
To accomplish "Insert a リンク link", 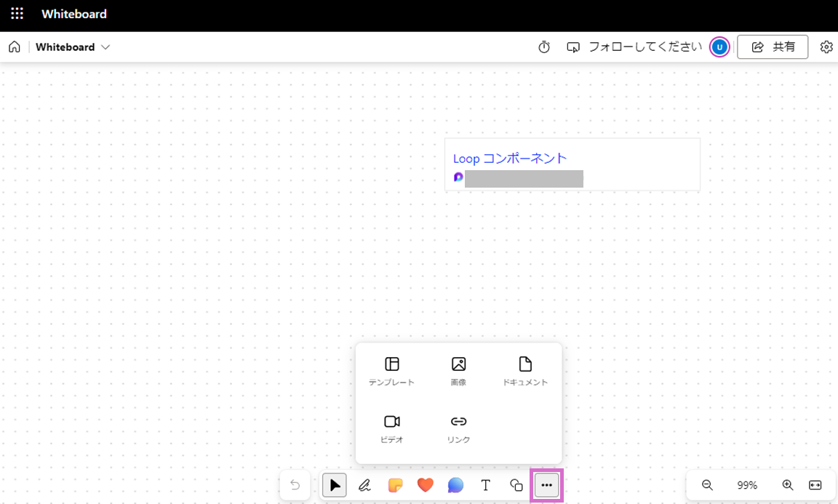I will pyautogui.click(x=458, y=428).
